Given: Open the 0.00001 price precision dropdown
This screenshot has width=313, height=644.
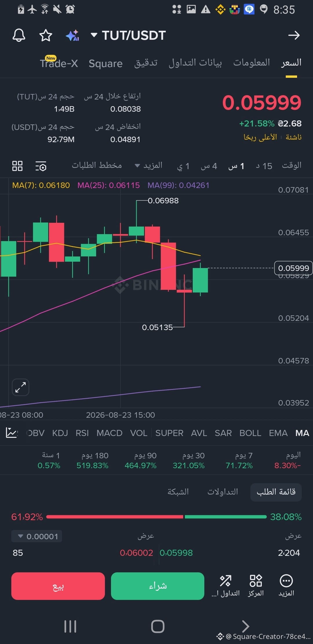Looking at the screenshot, I should coord(37,536).
